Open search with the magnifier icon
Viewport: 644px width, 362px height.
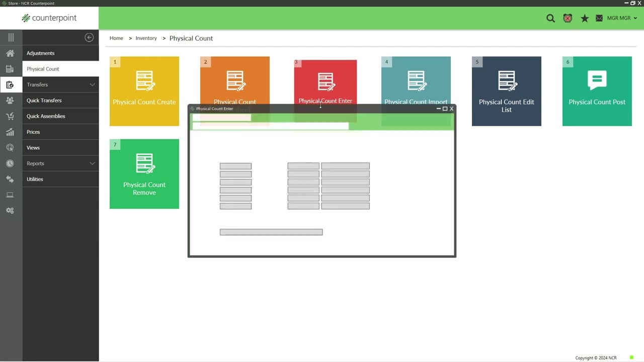pos(550,18)
